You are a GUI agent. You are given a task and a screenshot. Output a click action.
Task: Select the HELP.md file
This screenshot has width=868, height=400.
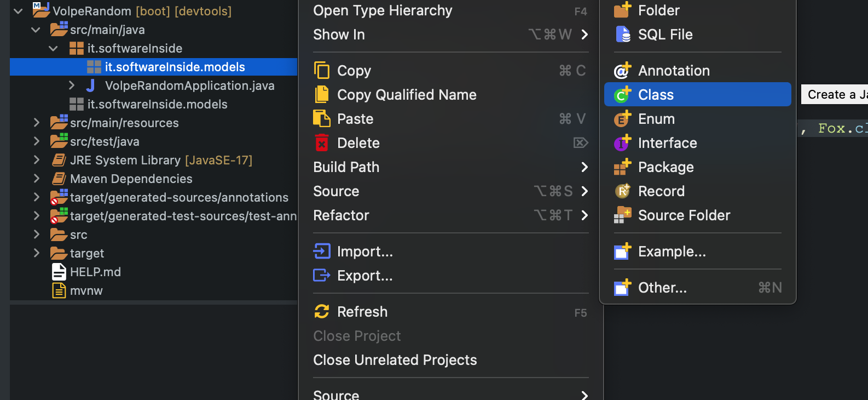95,272
